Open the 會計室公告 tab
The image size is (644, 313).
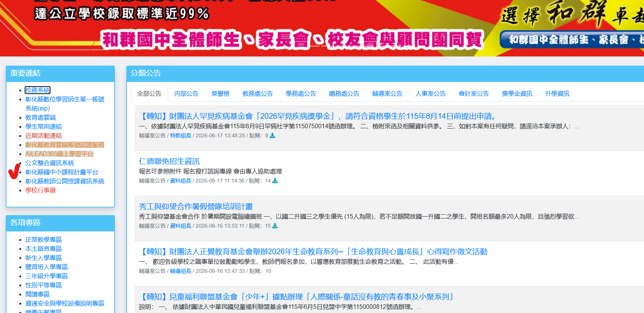pos(474,94)
